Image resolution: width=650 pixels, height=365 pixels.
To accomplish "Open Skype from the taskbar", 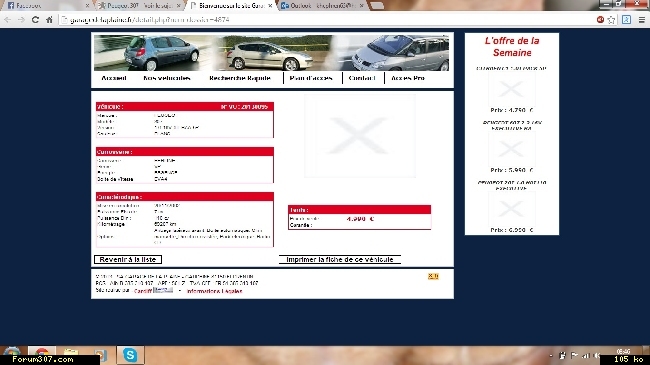I will [130, 355].
